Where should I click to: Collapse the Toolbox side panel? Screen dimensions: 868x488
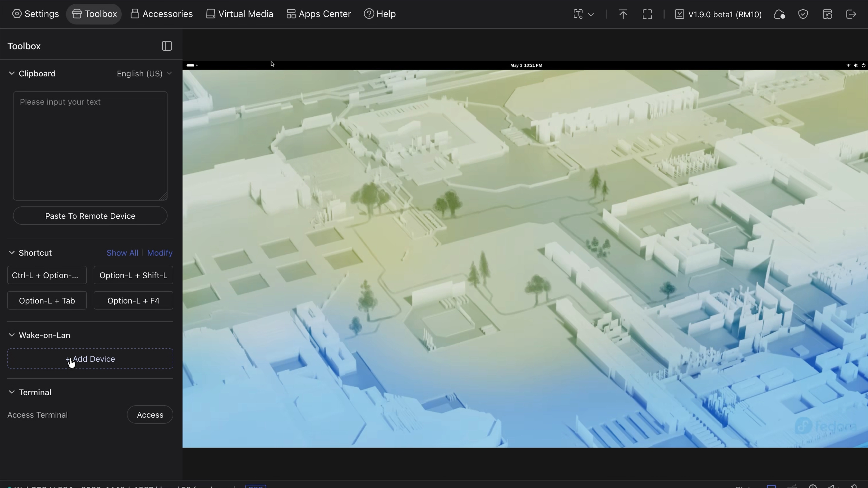(x=167, y=46)
